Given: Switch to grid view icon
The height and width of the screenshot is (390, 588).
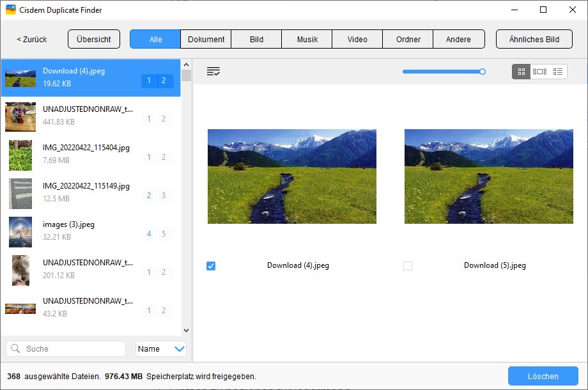Looking at the screenshot, I should [x=521, y=71].
